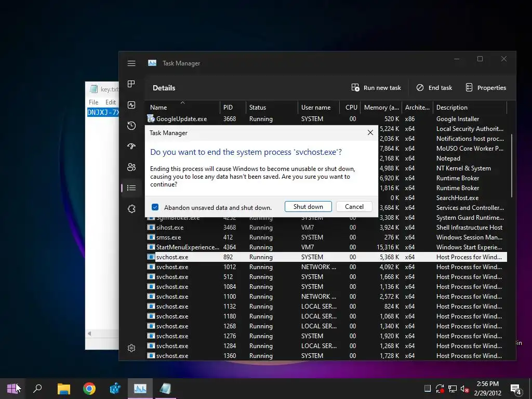Image resolution: width=532 pixels, height=399 pixels.
Task: Click the x86 architecture cell
Action: (409, 119)
